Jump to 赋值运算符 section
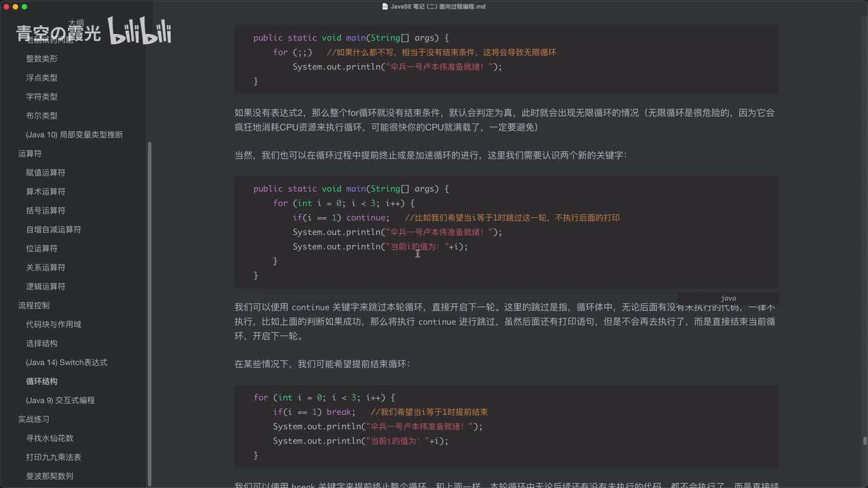This screenshot has height=488, width=868. click(x=45, y=173)
